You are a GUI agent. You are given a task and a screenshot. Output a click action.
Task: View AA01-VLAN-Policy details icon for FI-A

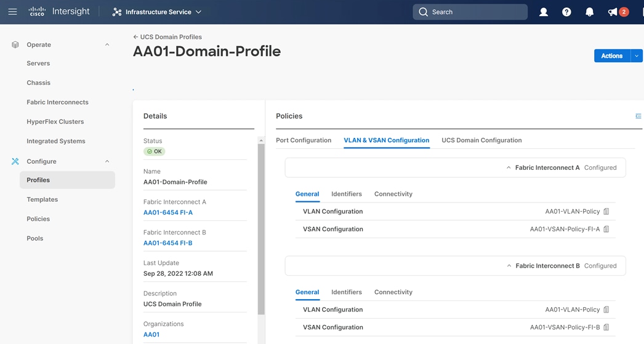pos(606,212)
